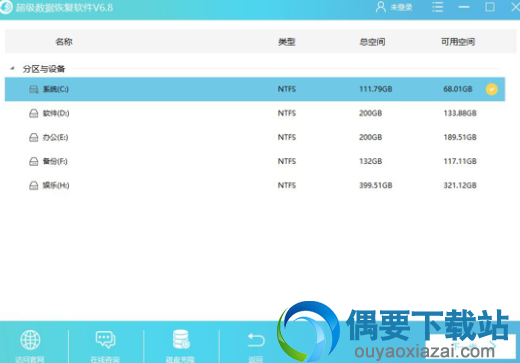Open the hamburger menu in title bar

tap(438, 7)
